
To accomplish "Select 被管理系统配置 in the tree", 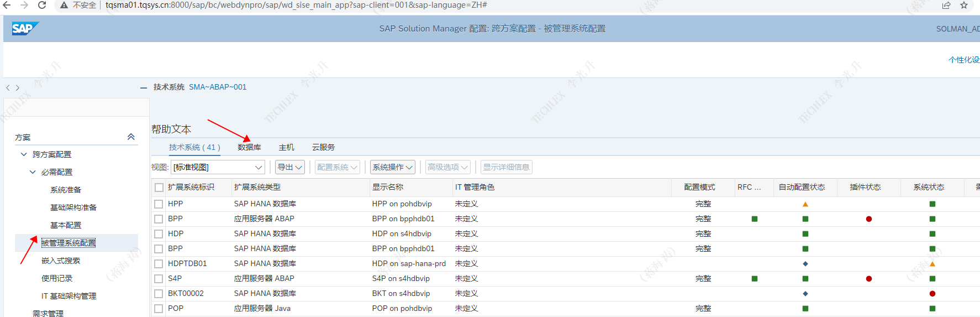I will tap(69, 243).
